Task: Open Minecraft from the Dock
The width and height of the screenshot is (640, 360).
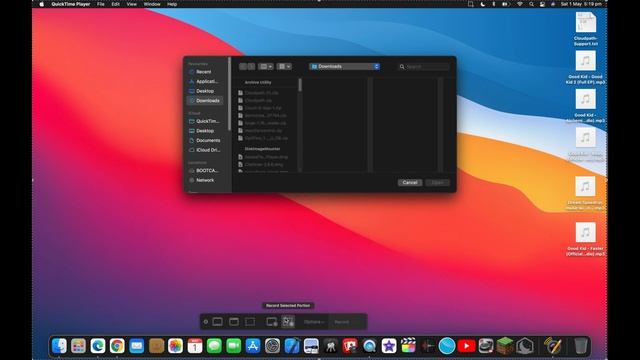Action: coord(505,346)
